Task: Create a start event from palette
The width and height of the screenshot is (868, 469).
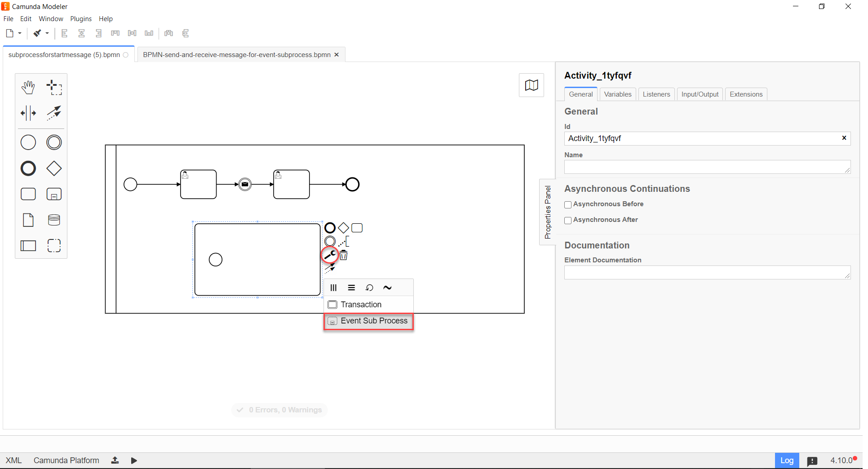Action: (28, 142)
